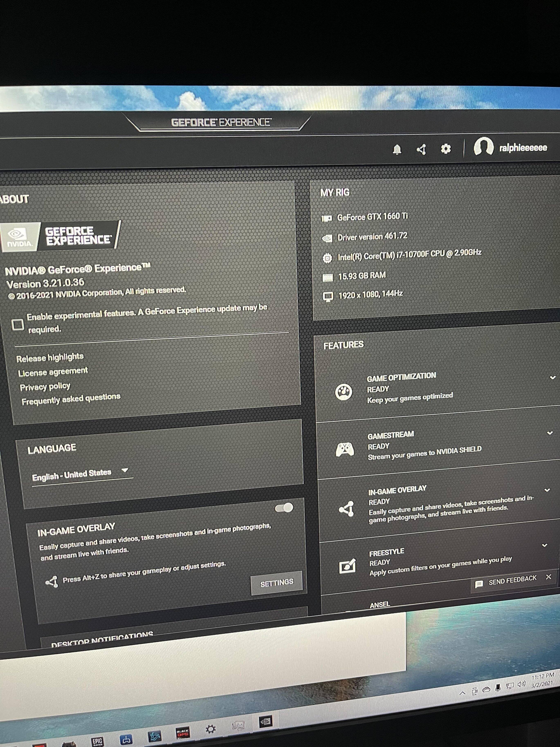Viewport: 560px width, 747px height.
Task: Click the GameStream controller icon
Action: pos(345,449)
